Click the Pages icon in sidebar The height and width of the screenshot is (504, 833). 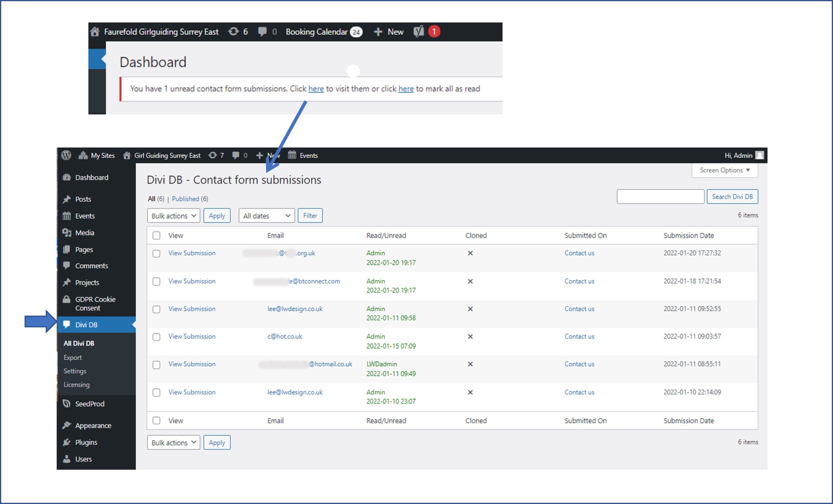(67, 250)
